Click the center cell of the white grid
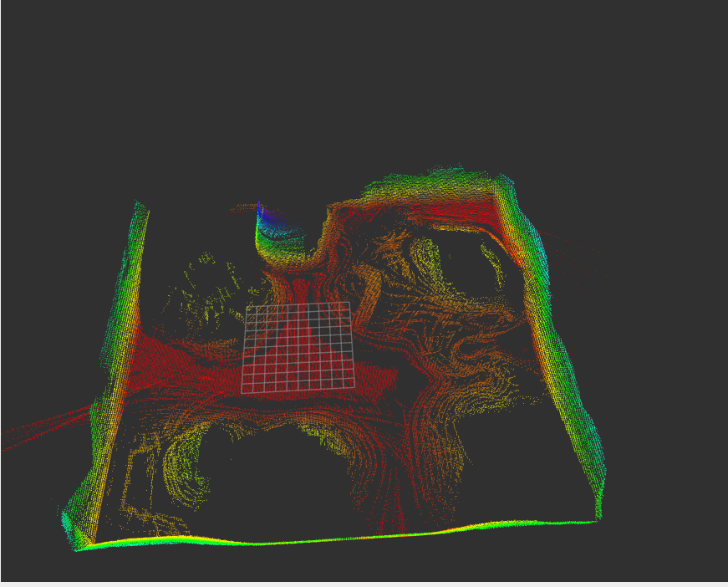Viewport: 728px width, 587px height. pos(301,347)
